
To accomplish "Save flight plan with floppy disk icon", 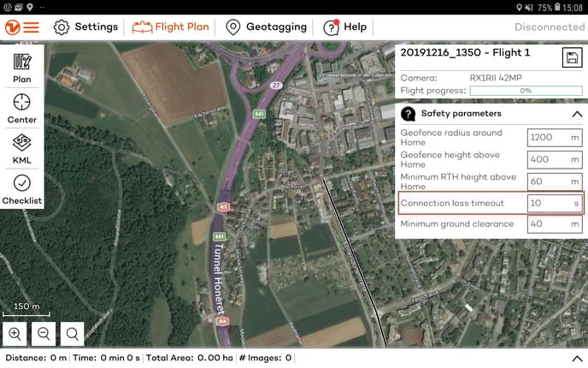I will (x=571, y=57).
